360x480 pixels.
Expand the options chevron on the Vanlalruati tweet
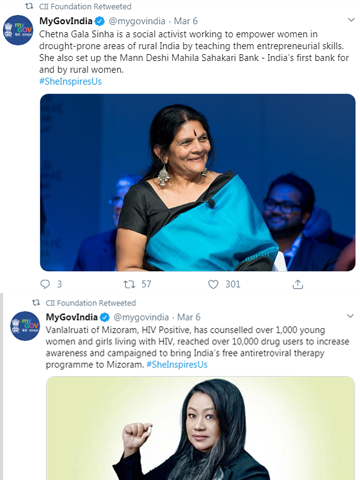pyautogui.click(x=350, y=316)
